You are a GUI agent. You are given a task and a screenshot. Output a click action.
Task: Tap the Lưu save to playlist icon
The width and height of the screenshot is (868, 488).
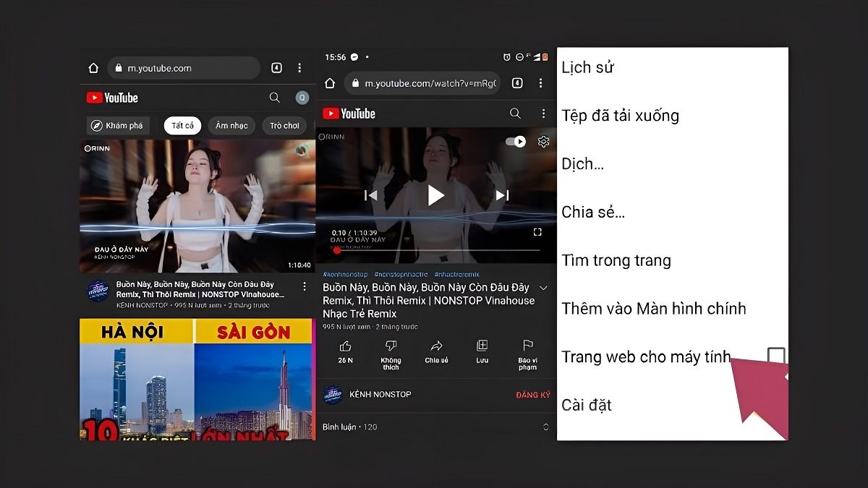pos(482,346)
